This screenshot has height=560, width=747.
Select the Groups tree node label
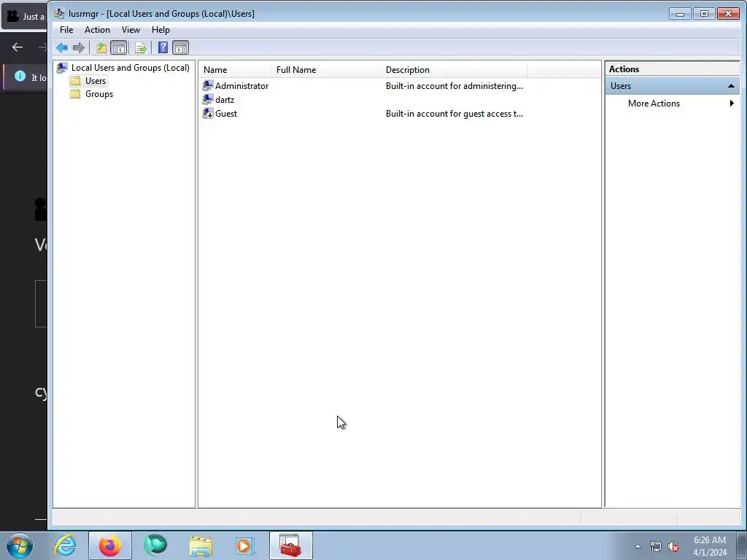click(99, 94)
